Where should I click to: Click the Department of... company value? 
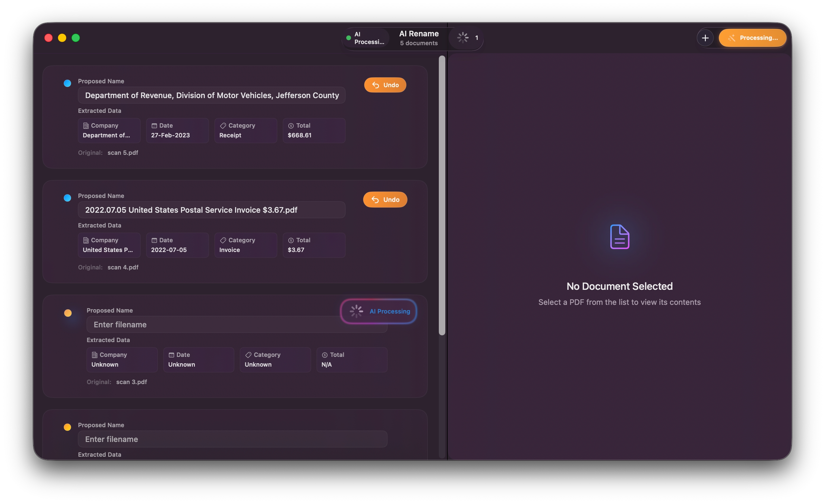click(x=106, y=135)
